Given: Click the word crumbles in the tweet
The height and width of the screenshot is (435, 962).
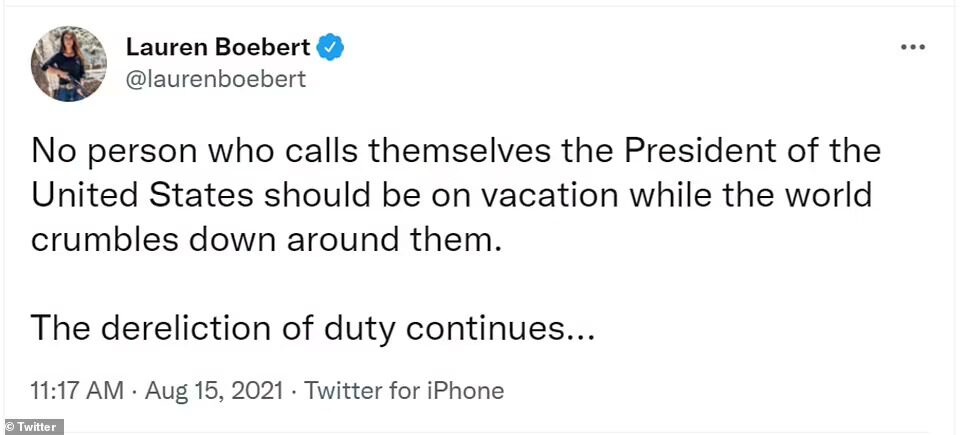Looking at the screenshot, I should (x=104, y=239).
